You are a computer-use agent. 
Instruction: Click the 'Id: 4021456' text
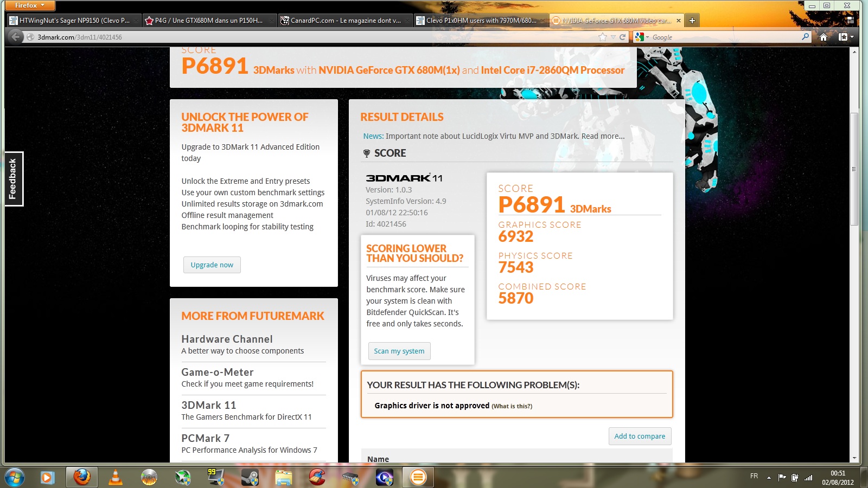386,224
